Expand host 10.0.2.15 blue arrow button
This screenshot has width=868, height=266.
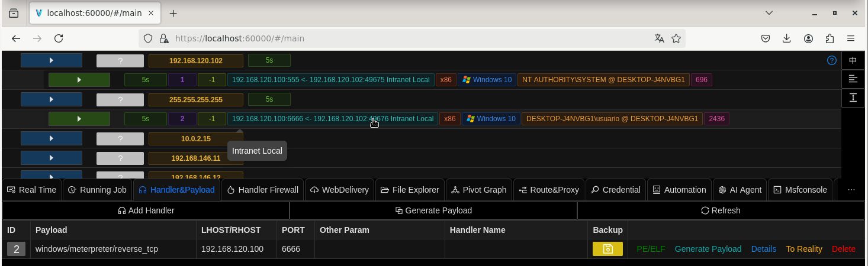(52, 139)
